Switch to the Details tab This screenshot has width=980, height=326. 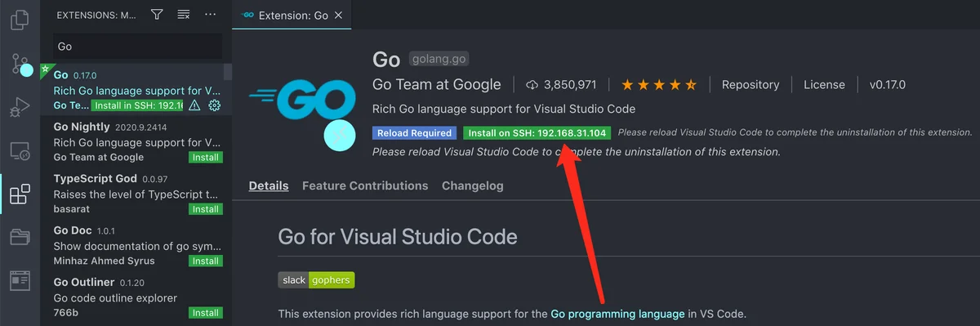point(269,185)
